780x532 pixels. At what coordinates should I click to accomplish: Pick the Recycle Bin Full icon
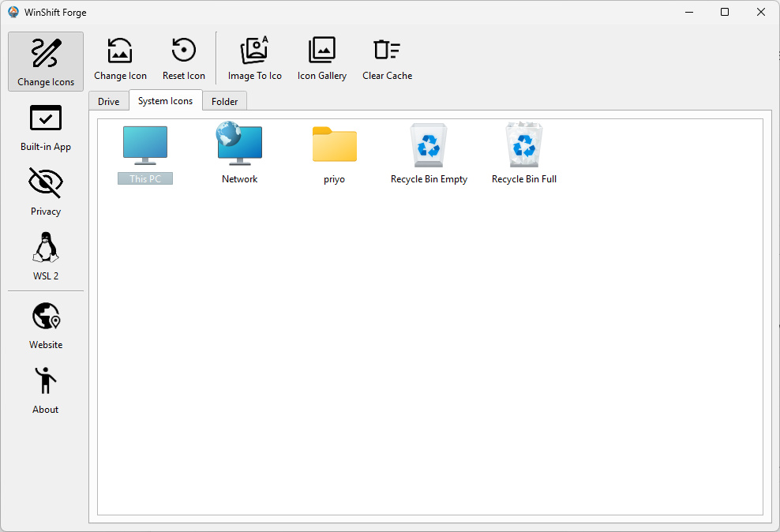click(x=524, y=154)
